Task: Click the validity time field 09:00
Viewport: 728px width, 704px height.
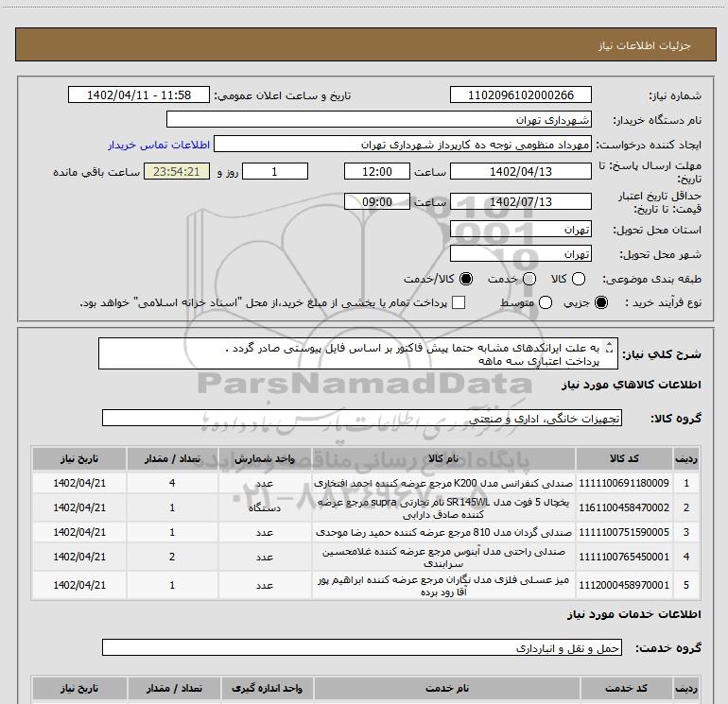Action: click(377, 201)
